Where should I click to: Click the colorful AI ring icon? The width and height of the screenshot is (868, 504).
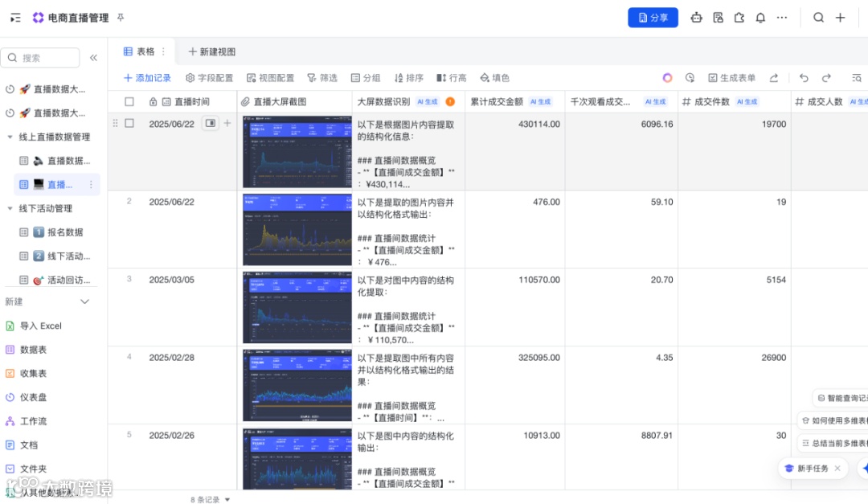coord(668,78)
